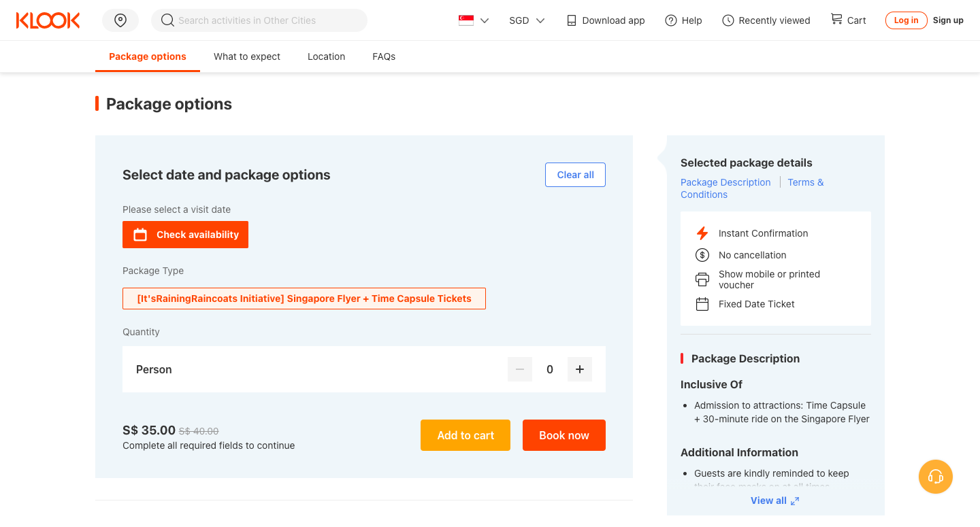
Task: Open the Terms & Conditions link
Action: click(752, 188)
